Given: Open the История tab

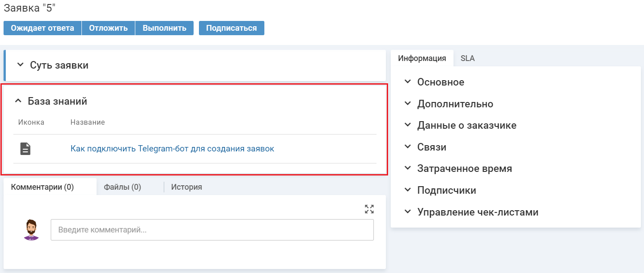Looking at the screenshot, I should (x=186, y=187).
